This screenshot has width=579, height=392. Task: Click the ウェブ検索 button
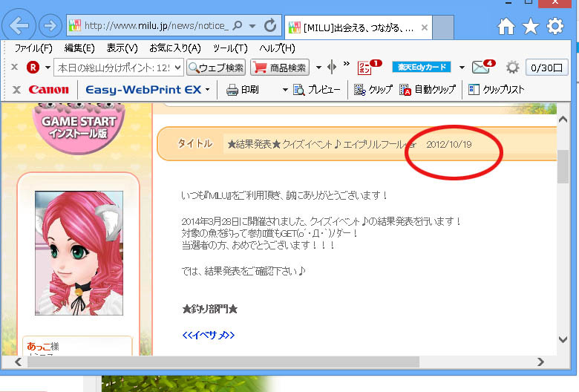215,68
